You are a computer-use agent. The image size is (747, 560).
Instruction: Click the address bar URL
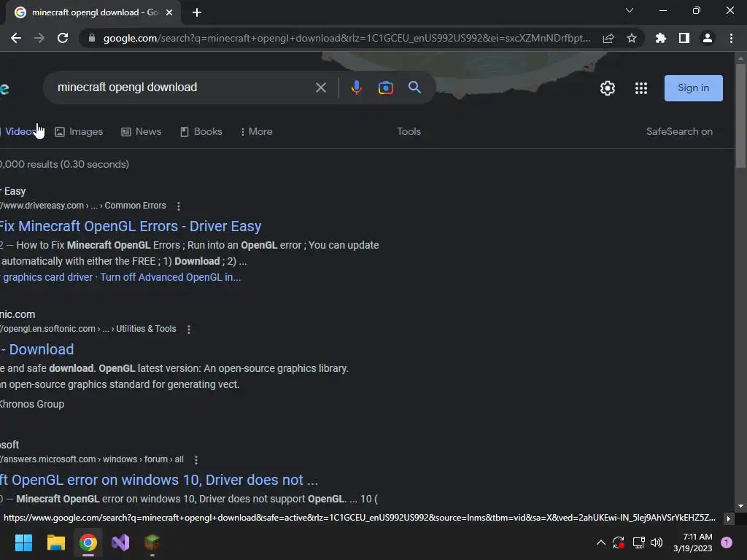[x=347, y=38]
